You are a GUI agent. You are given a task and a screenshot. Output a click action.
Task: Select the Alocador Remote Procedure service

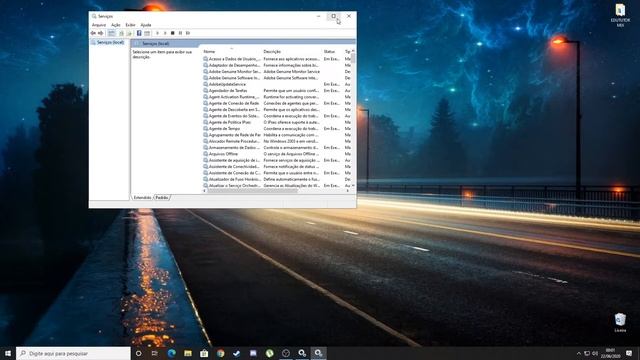point(277,141)
